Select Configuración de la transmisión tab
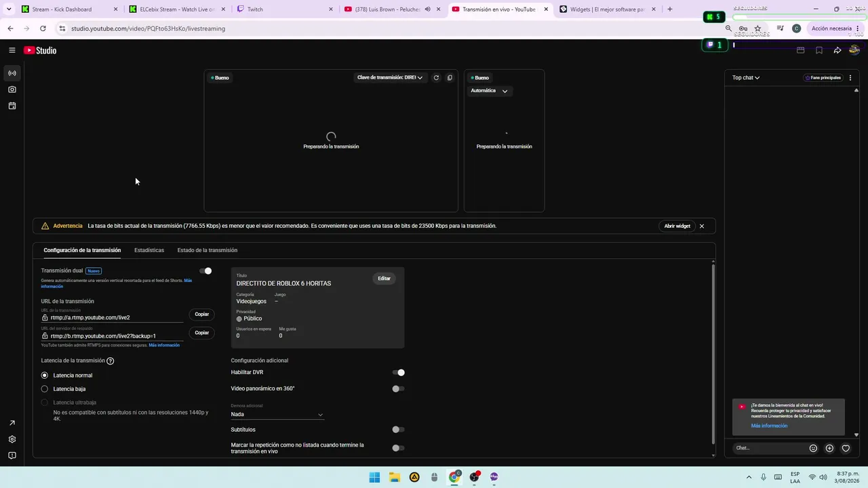The image size is (868, 488). [82, 250]
